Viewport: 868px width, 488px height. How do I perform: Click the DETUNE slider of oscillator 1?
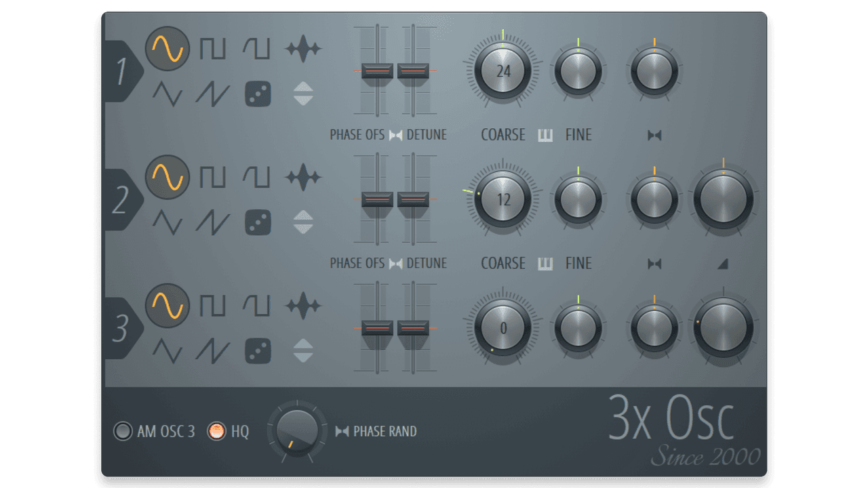[412, 69]
